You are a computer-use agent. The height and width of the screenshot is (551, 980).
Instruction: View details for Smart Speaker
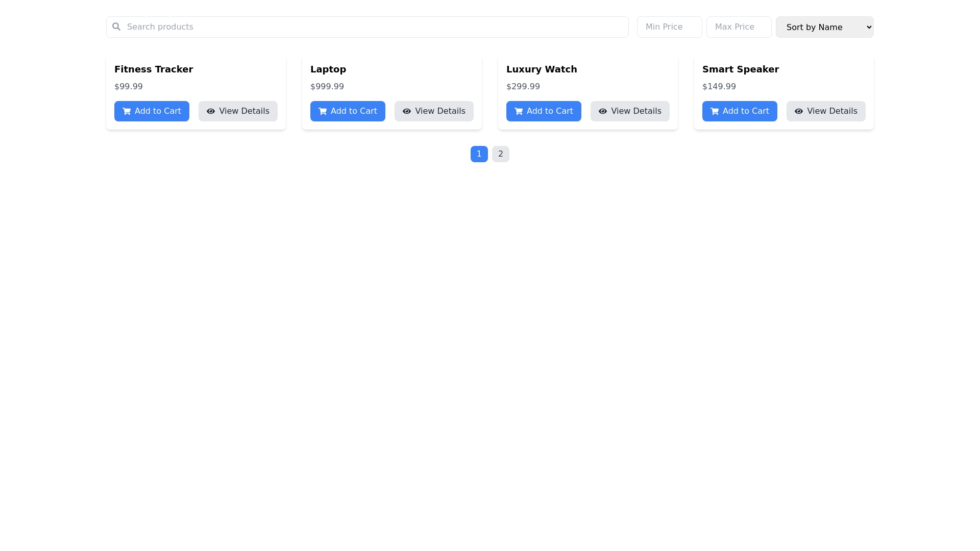point(826,111)
